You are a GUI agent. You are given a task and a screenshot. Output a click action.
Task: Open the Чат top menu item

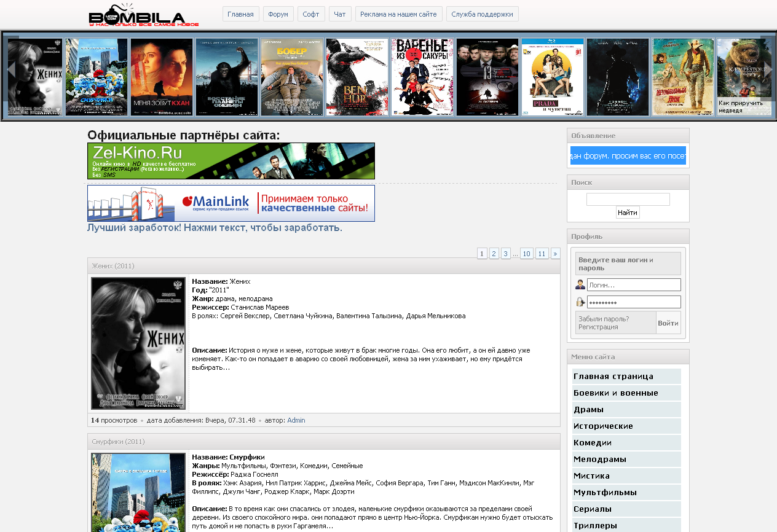click(x=340, y=14)
